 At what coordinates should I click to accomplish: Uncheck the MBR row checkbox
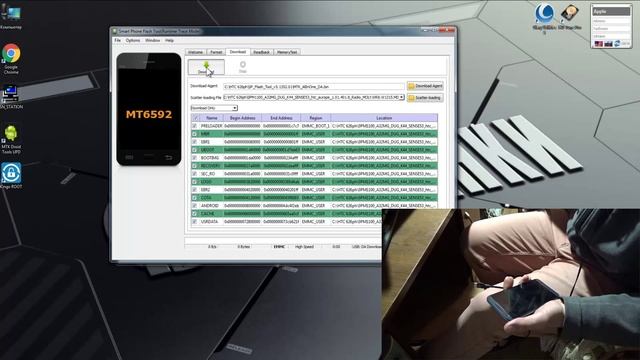pos(195,134)
